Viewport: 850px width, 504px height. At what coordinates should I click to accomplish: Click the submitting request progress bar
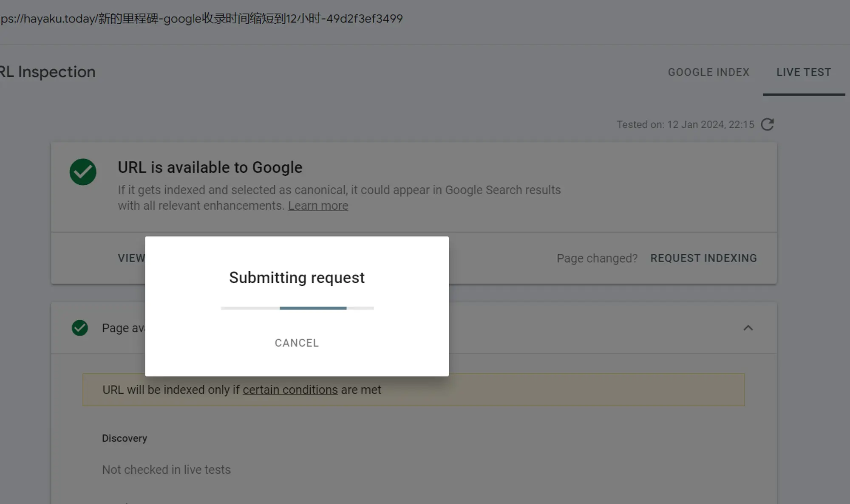point(297,308)
